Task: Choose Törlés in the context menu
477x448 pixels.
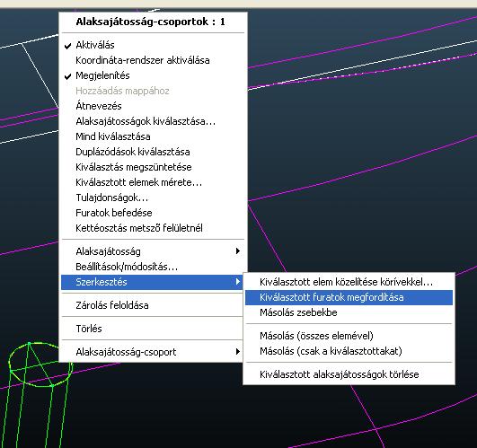Action: [x=152, y=329]
